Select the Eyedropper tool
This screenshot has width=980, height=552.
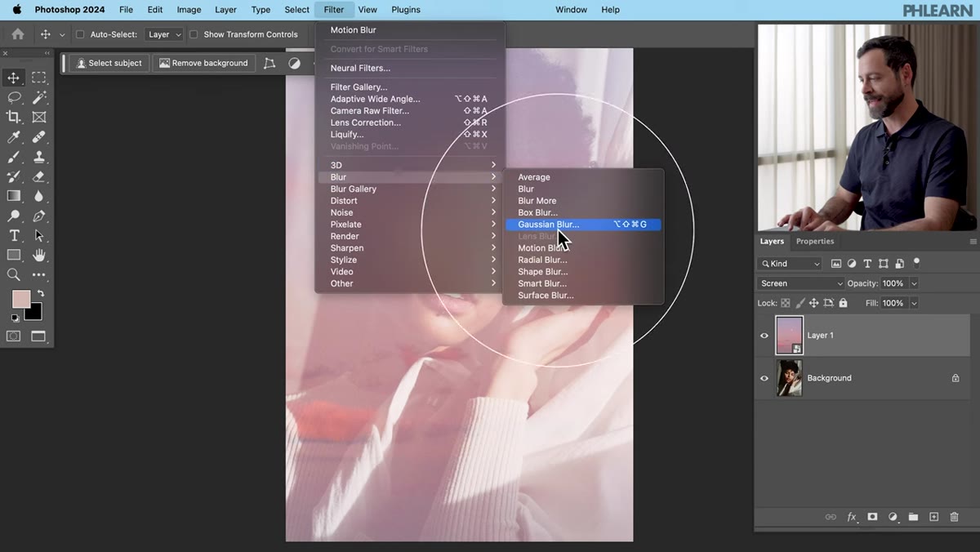14,137
